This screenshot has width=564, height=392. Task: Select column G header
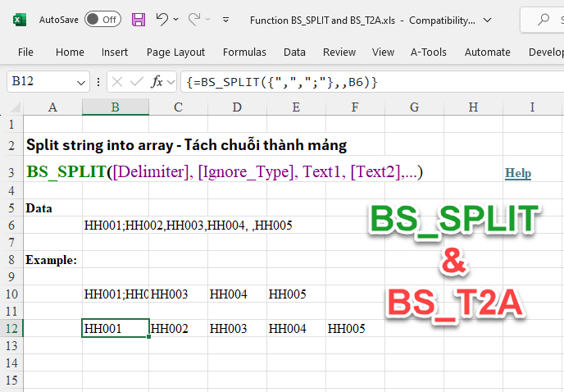(x=414, y=107)
